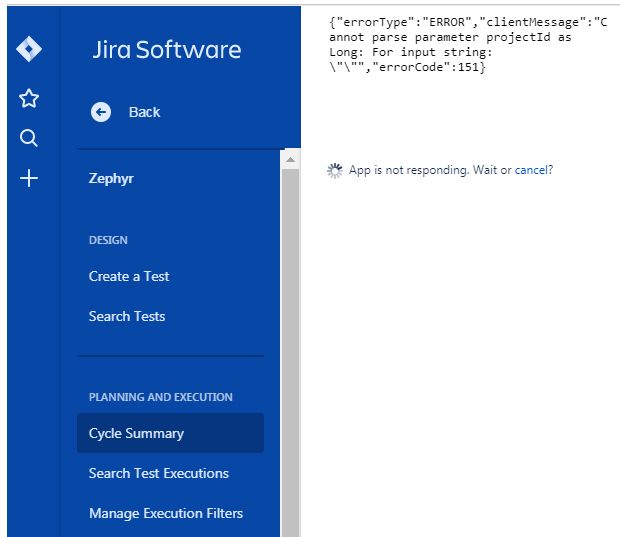
Task: Select Cycle Summary menu item
Action: 170,433
